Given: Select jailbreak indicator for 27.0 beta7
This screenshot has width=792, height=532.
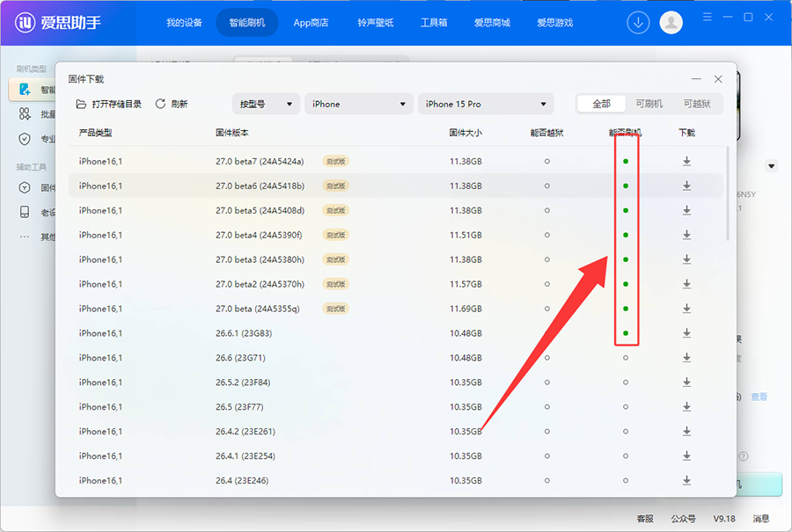Looking at the screenshot, I should point(546,162).
